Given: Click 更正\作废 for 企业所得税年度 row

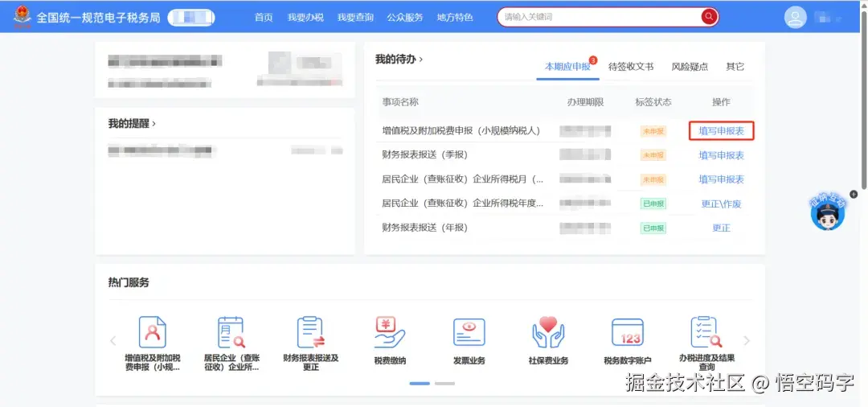Looking at the screenshot, I should tap(721, 203).
